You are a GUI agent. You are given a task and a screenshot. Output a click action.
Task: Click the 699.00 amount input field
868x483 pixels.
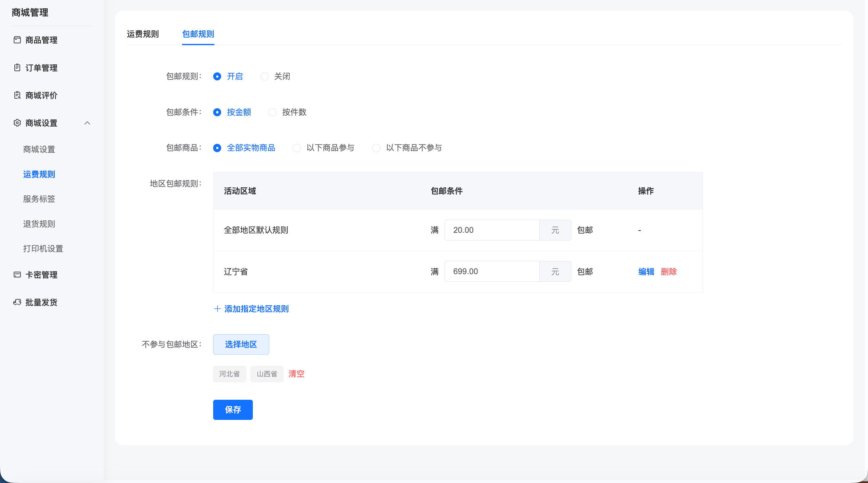point(492,272)
